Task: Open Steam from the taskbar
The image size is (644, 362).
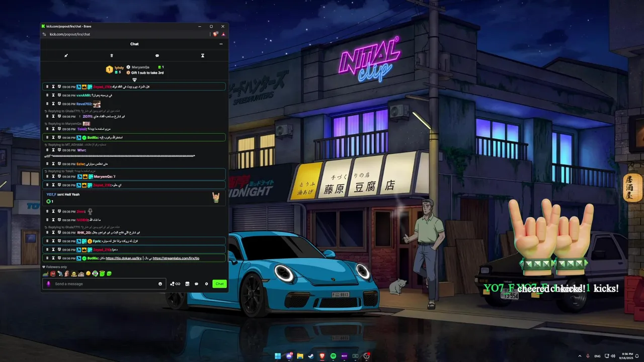Action: [311, 356]
